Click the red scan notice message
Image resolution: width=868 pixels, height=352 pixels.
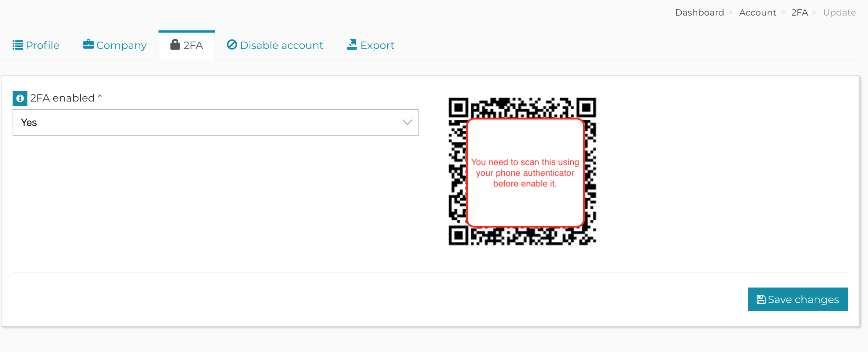tap(525, 173)
